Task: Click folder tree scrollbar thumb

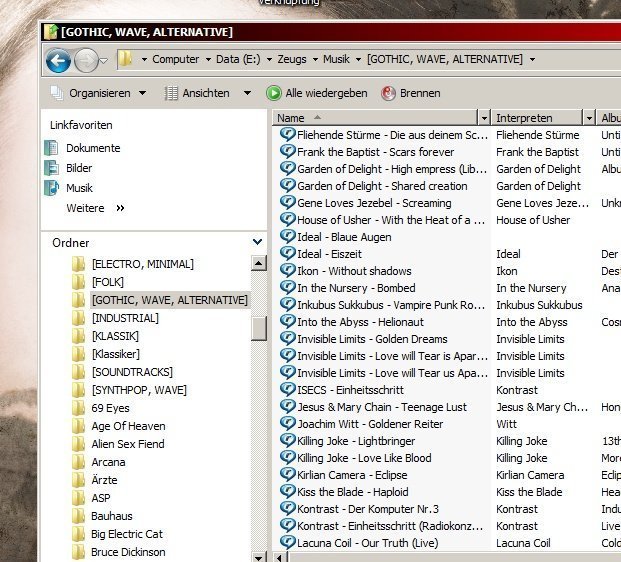Action: pyautogui.click(x=259, y=328)
